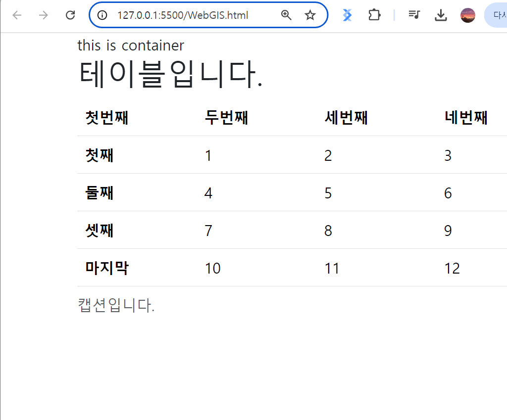Screen dimensions: 507x420
Task: Click the column header '네번째'
Action: coord(466,117)
